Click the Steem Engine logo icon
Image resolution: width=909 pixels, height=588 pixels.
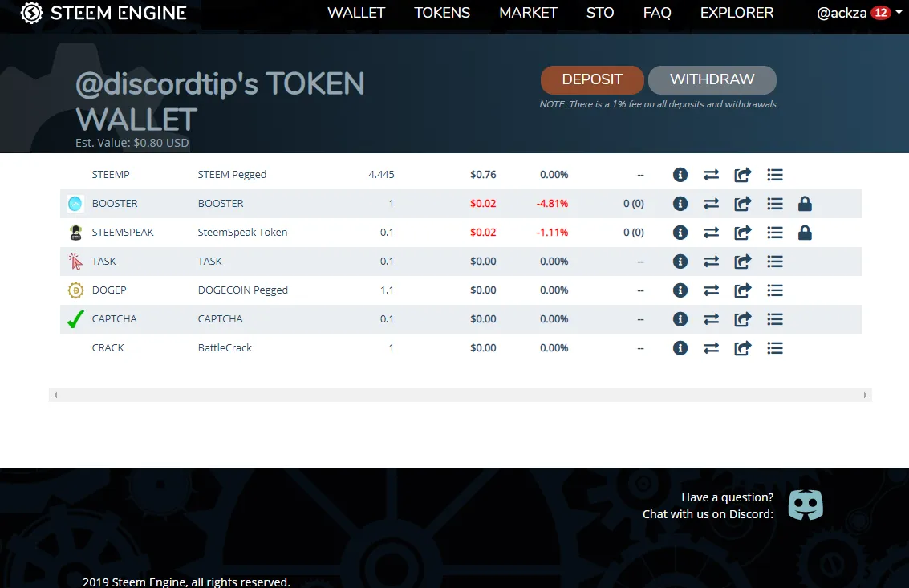pos(31,13)
